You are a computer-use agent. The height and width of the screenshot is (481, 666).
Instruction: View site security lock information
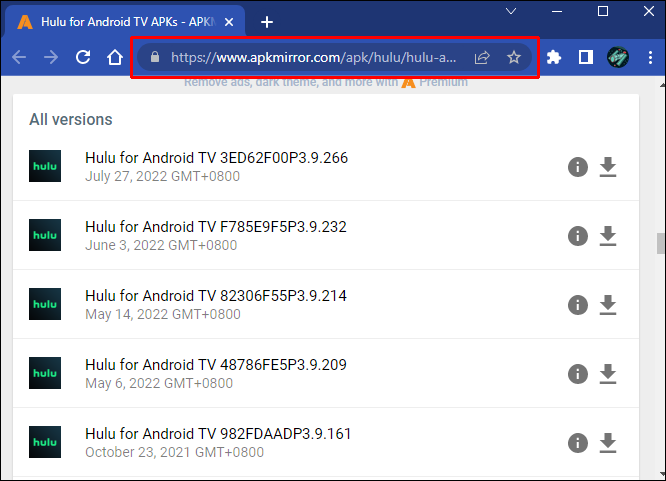pos(155,57)
